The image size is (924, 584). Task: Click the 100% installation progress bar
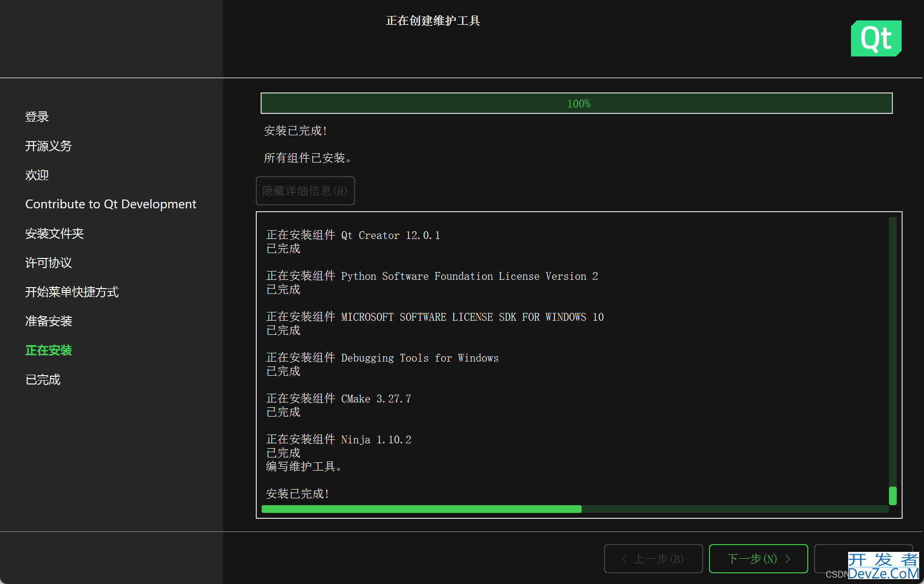(x=576, y=103)
